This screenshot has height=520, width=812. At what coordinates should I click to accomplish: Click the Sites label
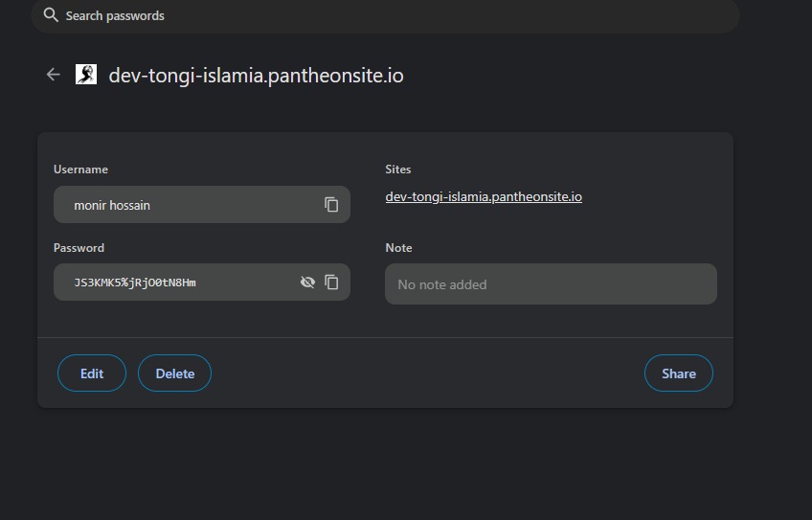click(x=397, y=170)
